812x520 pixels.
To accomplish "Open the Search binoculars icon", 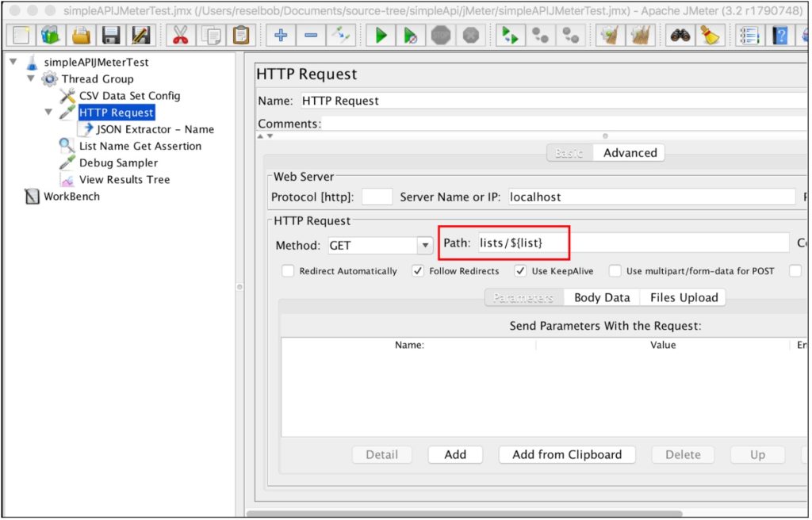I will coord(680,35).
